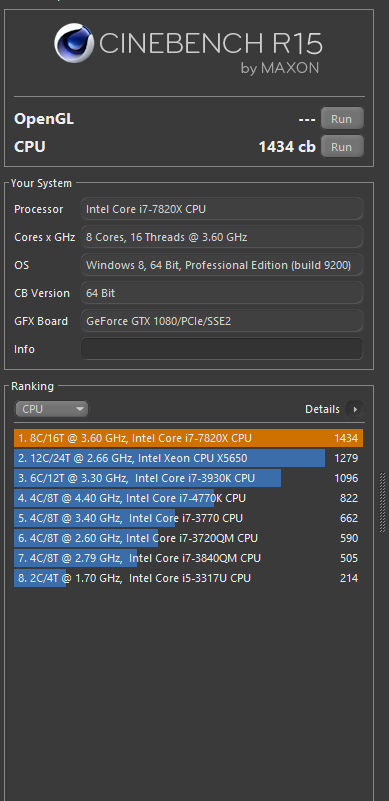Select the i7-4770K ranking entry
The width and height of the screenshot is (389, 801).
tap(188, 498)
